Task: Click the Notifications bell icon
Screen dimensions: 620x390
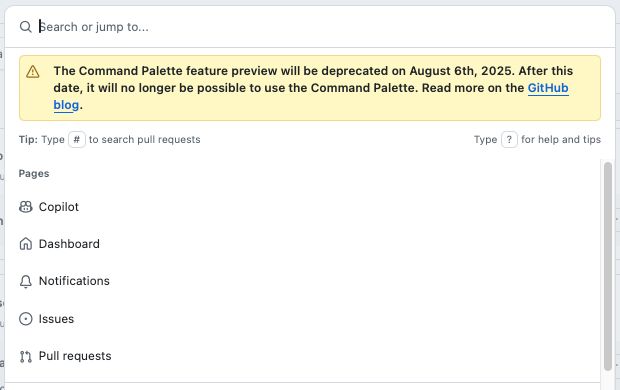Action: pyautogui.click(x=26, y=281)
